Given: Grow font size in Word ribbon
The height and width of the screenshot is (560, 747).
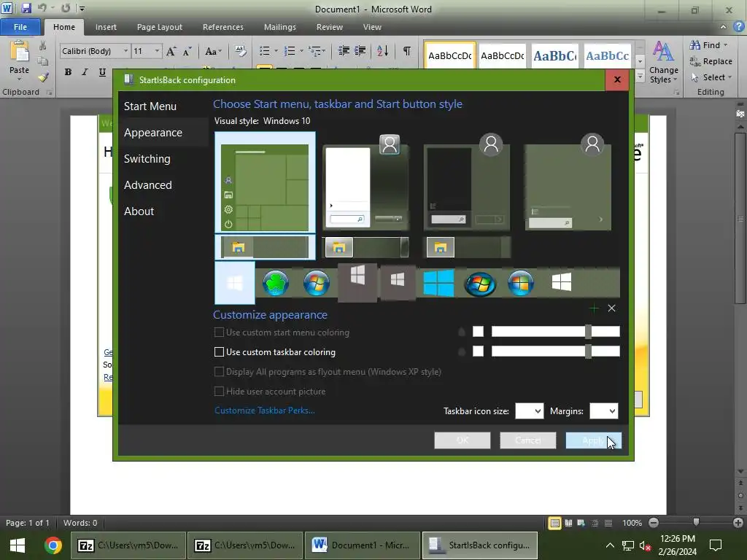Looking at the screenshot, I should 171,51.
